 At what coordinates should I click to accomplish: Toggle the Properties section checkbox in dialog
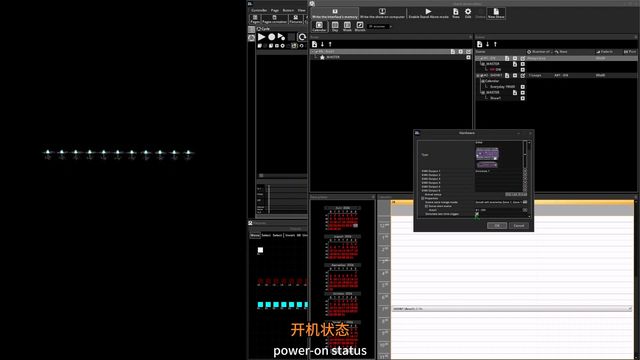tap(423, 198)
